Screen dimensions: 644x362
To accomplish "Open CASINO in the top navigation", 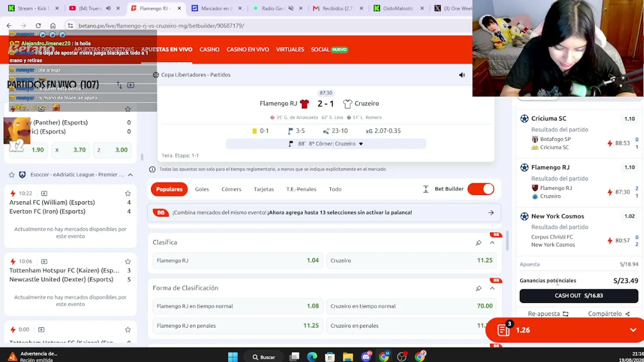I will coord(209,50).
